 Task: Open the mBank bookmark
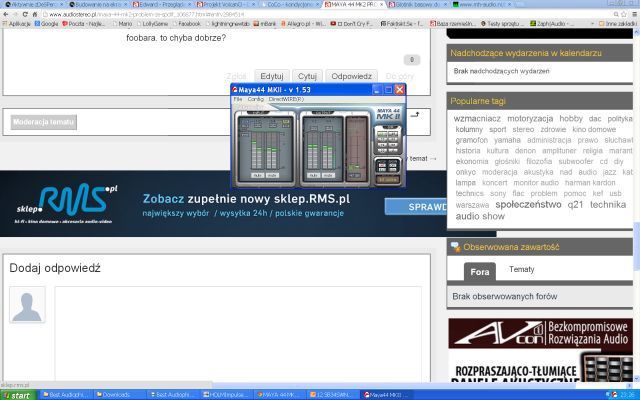pyautogui.click(x=264, y=24)
